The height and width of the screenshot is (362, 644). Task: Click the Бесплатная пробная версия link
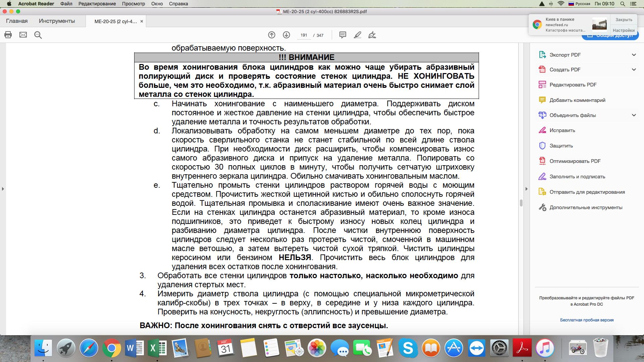(586, 320)
